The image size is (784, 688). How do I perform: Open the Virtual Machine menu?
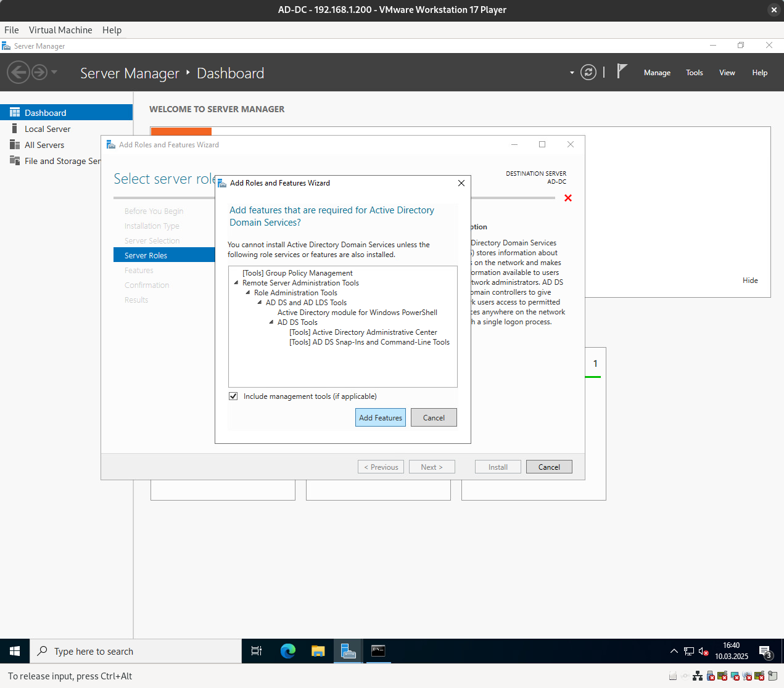point(60,30)
